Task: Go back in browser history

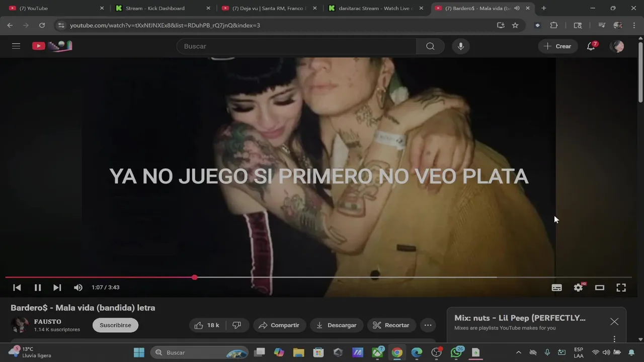Action: pyautogui.click(x=10, y=25)
